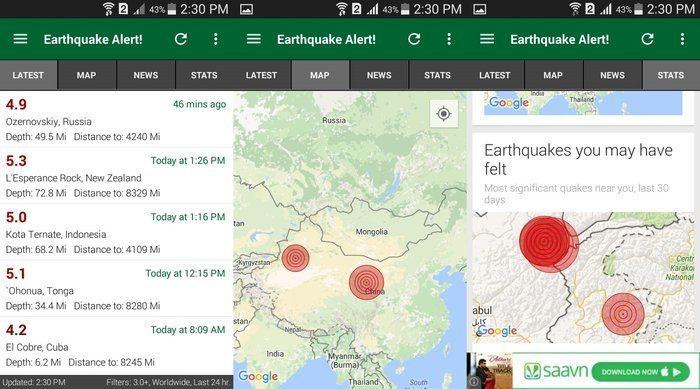Open the 5.1 magnitude earthquake entry
The height and width of the screenshot is (389, 700).
(x=16, y=274)
